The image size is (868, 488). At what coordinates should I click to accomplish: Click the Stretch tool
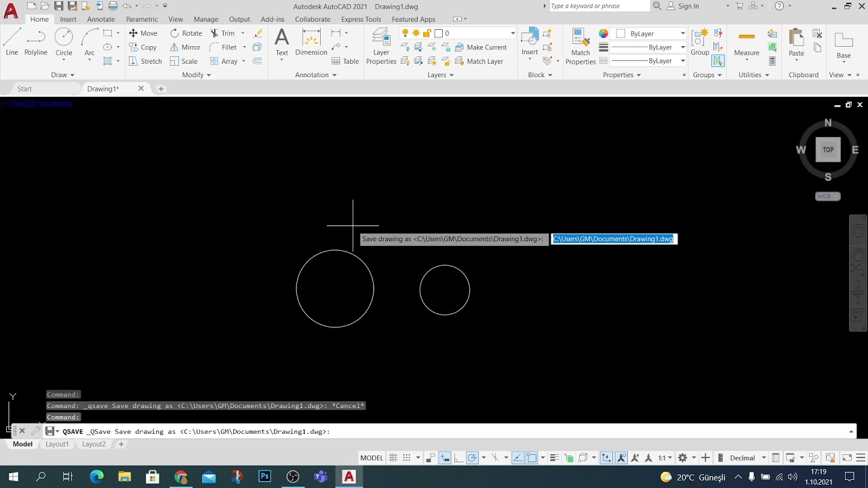point(145,61)
